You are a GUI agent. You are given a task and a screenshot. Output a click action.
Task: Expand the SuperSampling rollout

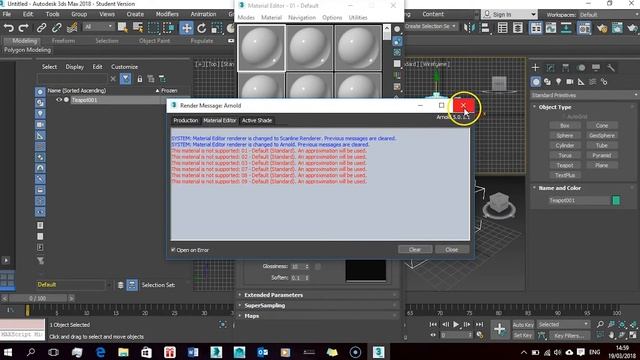click(264, 305)
